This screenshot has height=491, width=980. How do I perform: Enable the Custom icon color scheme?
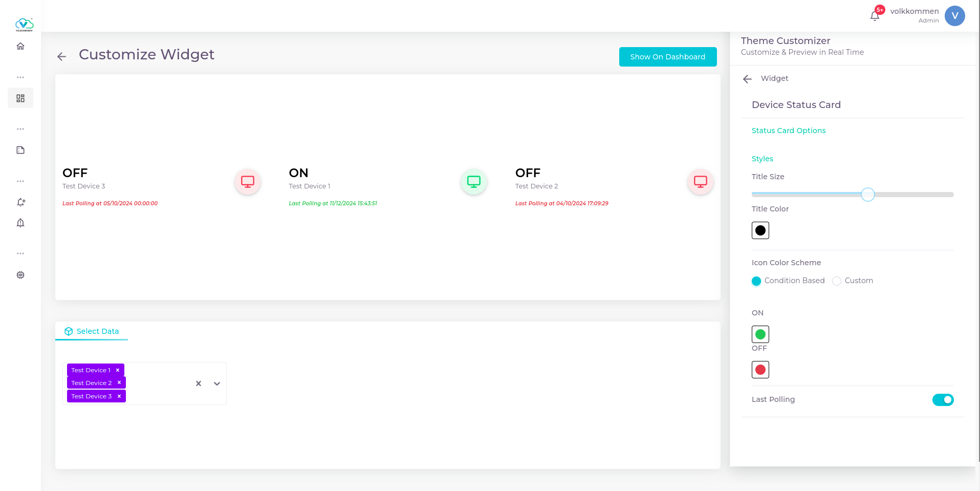pyautogui.click(x=836, y=281)
